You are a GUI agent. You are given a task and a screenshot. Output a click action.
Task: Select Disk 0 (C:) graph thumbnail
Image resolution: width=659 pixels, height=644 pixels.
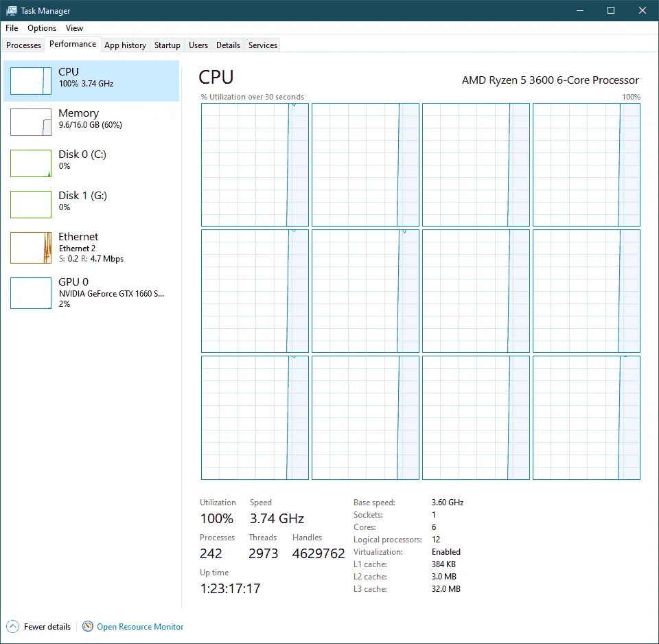coord(31,163)
